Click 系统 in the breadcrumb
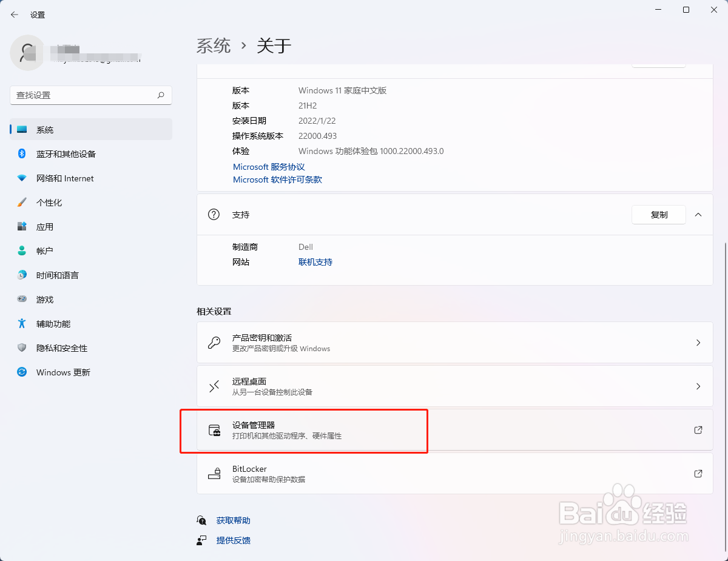 click(214, 45)
